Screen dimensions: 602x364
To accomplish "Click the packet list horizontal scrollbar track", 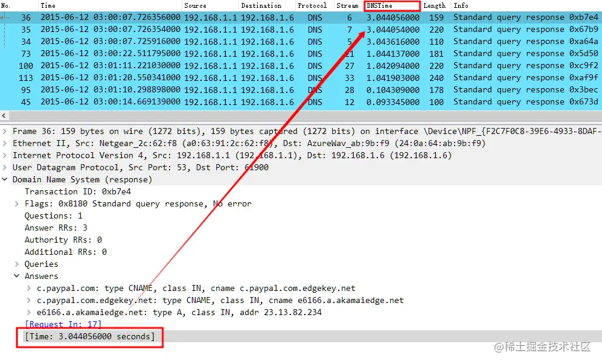I will (305, 115).
